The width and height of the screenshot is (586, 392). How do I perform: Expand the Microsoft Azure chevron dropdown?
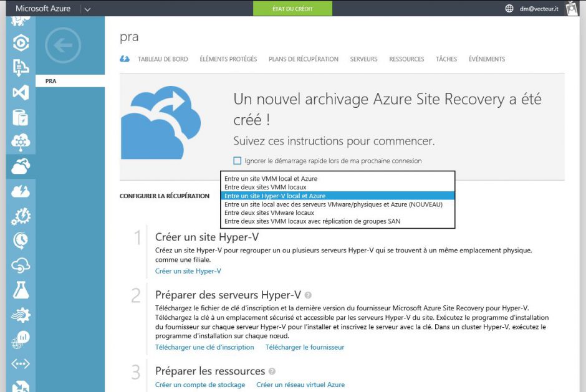[x=87, y=9]
